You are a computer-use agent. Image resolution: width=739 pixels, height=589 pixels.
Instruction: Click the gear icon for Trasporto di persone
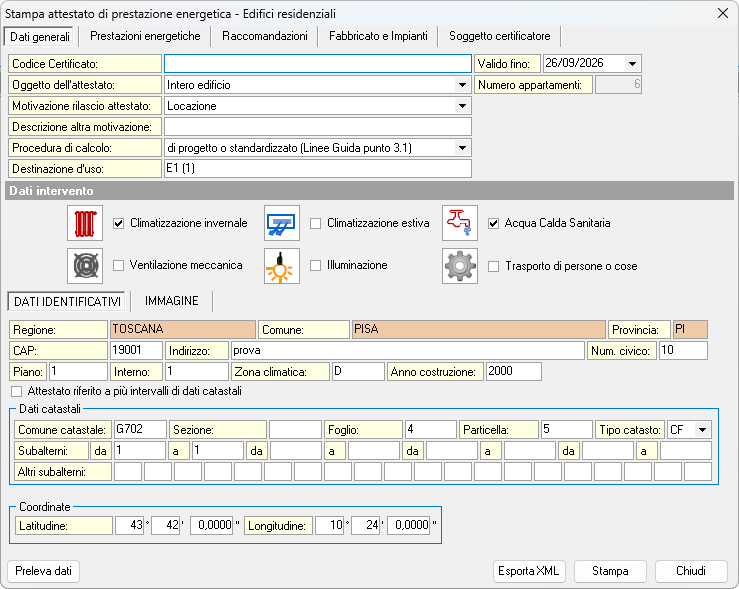(x=460, y=266)
